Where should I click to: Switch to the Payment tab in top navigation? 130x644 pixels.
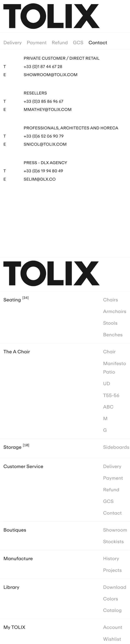(x=37, y=43)
